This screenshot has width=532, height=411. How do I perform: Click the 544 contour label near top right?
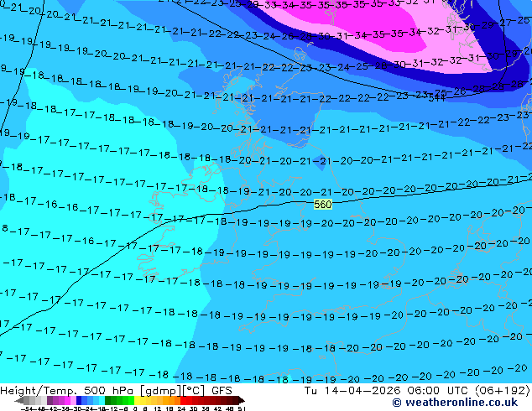(436, 98)
